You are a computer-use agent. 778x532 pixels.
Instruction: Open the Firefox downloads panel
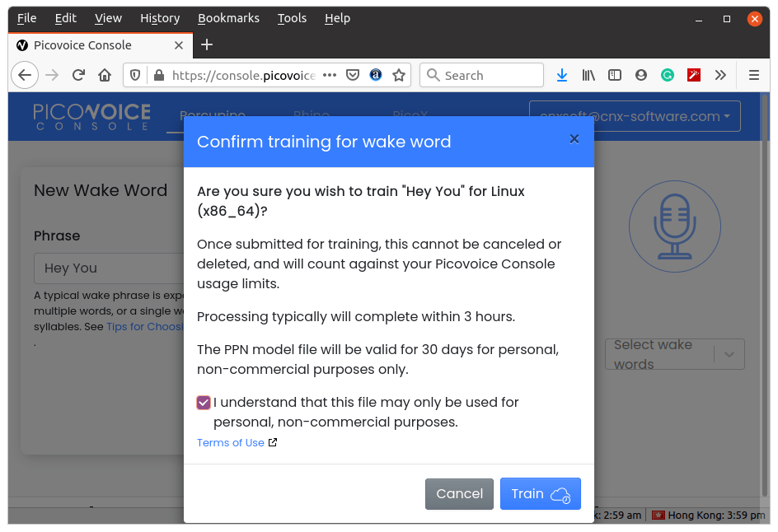(562, 75)
